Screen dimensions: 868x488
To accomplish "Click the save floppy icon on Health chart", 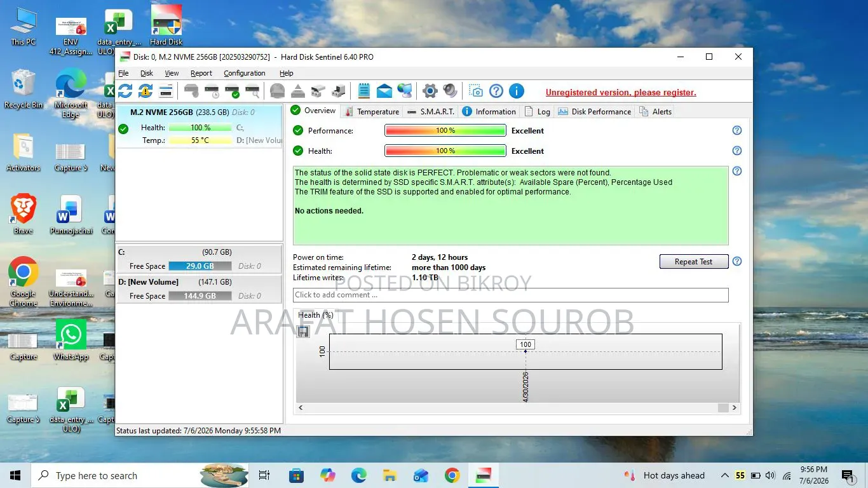I will (303, 331).
